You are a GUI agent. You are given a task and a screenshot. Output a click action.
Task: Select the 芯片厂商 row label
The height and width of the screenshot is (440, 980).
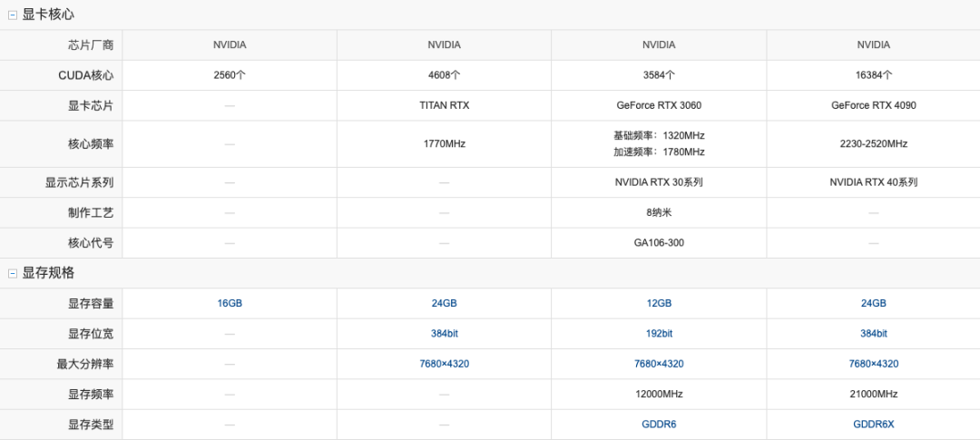92,45
